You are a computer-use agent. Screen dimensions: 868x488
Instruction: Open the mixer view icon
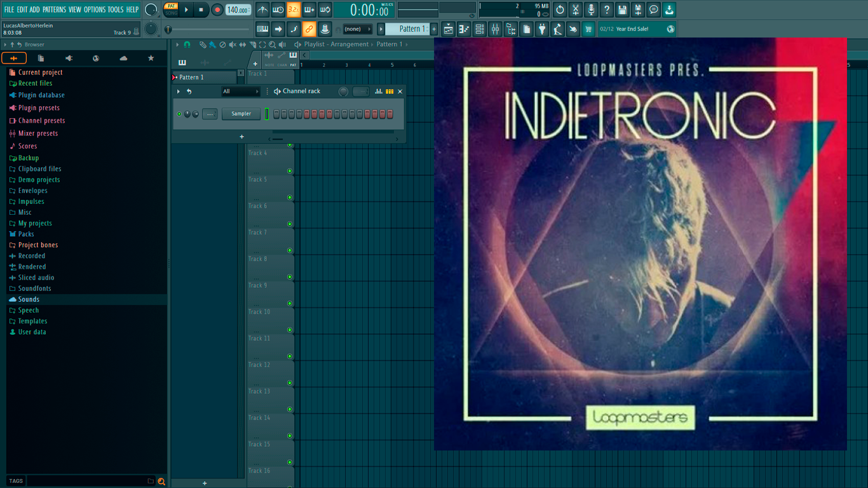(495, 29)
